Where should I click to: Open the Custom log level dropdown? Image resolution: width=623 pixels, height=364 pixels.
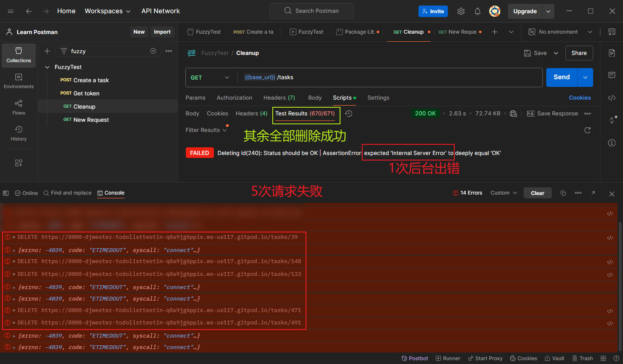[504, 193]
